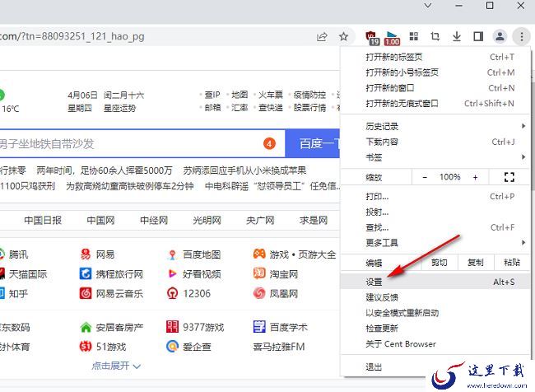
Task: Select 打开新的窗口 menu item
Action: [435, 88]
